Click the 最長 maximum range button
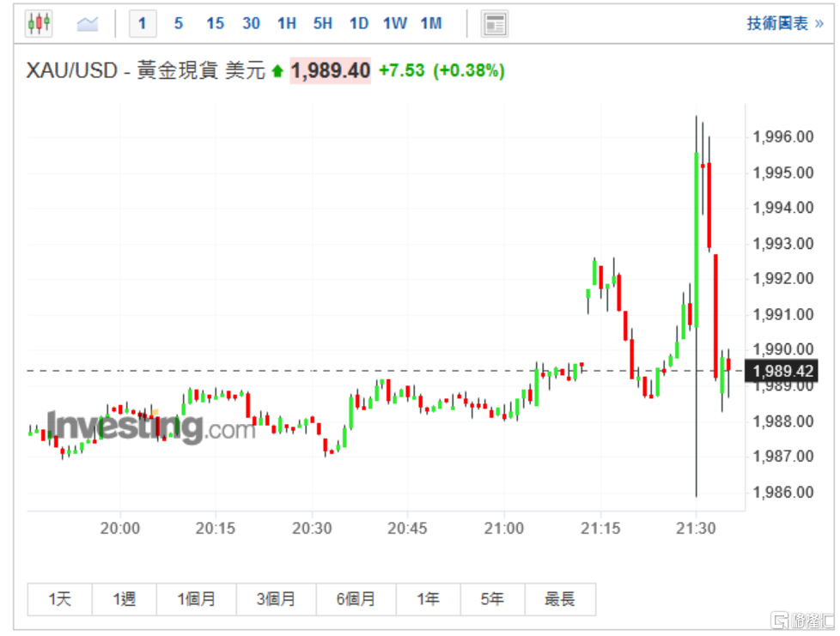Screen dimensions: 840x636 click(559, 599)
